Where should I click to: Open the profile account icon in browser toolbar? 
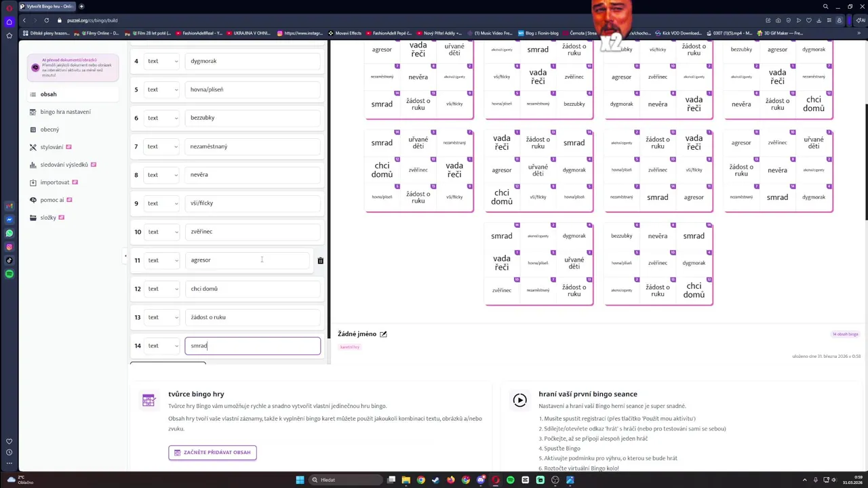(839, 20)
